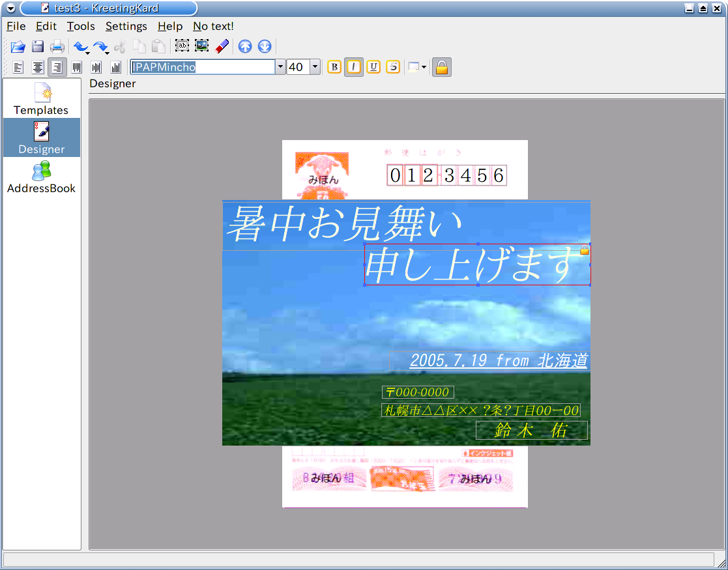Click the blue down arrow icon
This screenshot has width=728, height=570.
(264, 46)
